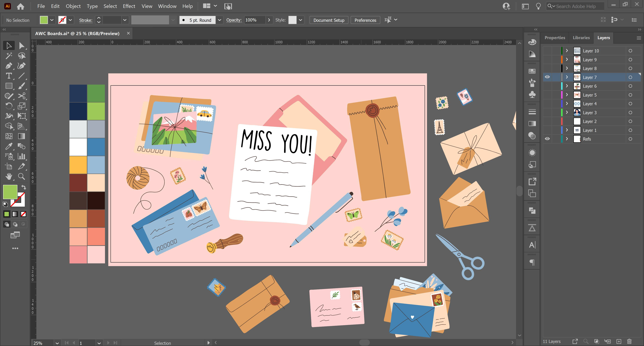Viewport: 644px width, 346px height.
Task: Open the Effect menu
Action: pos(129,6)
